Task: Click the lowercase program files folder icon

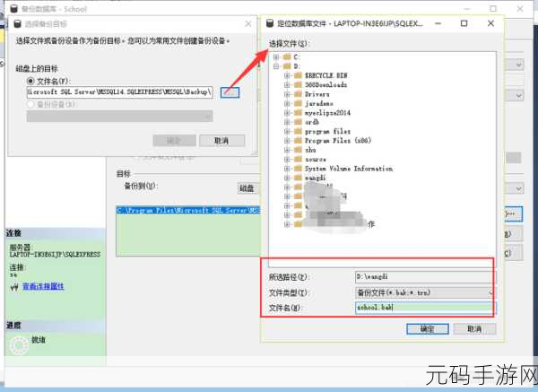Action: click(298, 131)
